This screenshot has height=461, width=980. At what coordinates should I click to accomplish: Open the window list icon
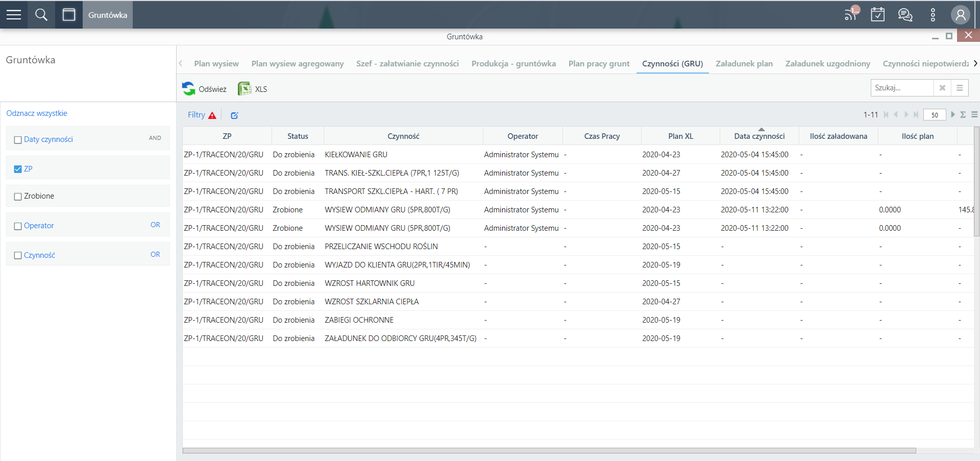(69, 15)
